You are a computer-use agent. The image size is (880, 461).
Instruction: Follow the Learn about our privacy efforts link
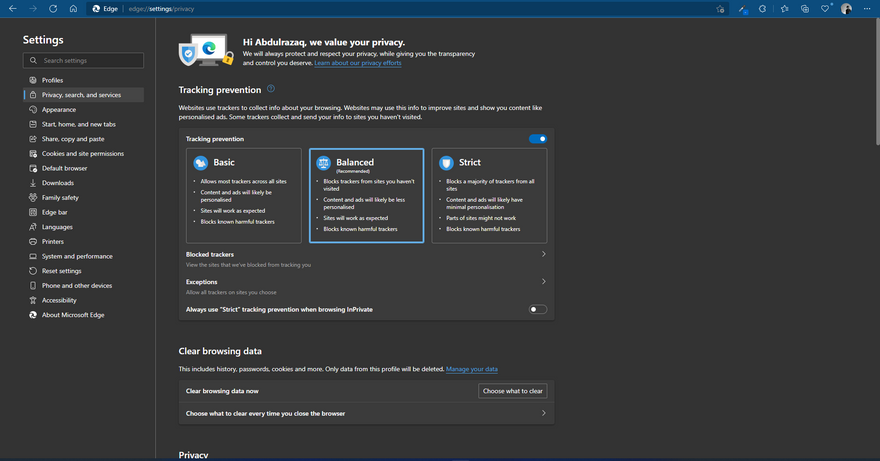[x=358, y=63]
